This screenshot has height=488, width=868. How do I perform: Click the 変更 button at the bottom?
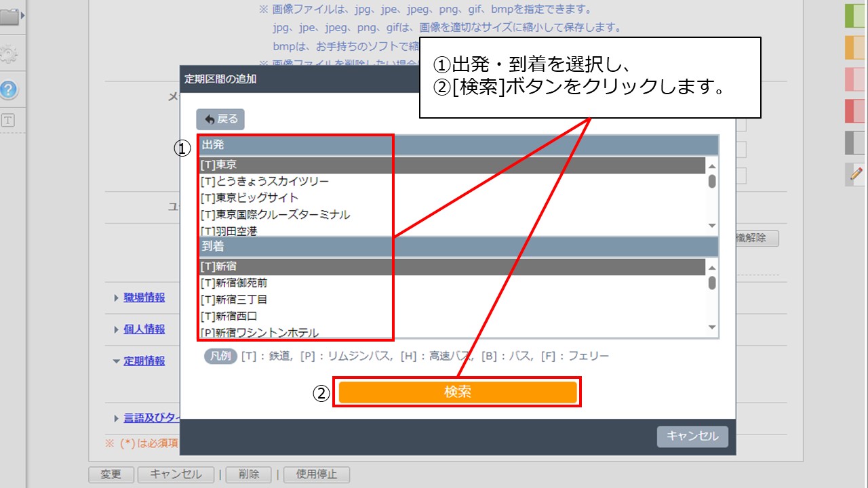(111, 474)
